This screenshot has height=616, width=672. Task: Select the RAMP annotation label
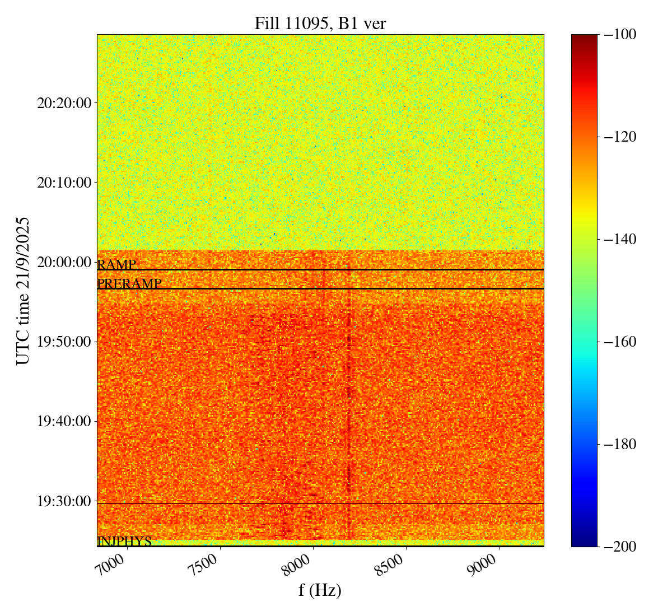click(116, 265)
